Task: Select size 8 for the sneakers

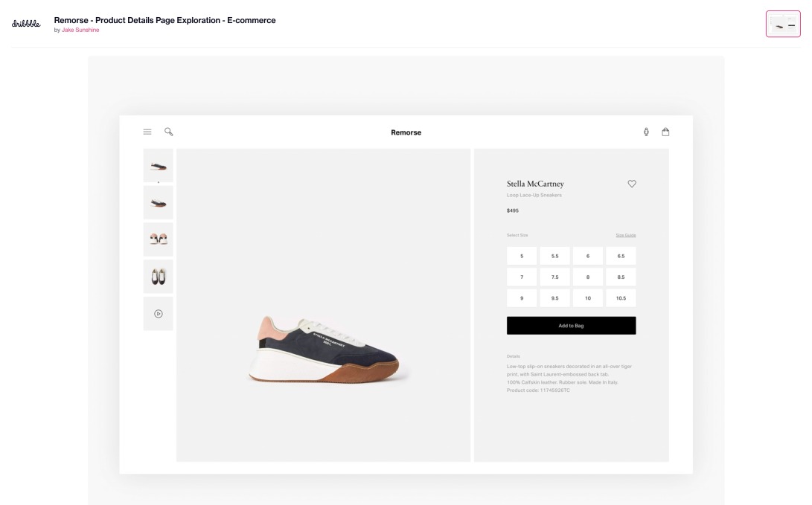Action: pos(587,276)
